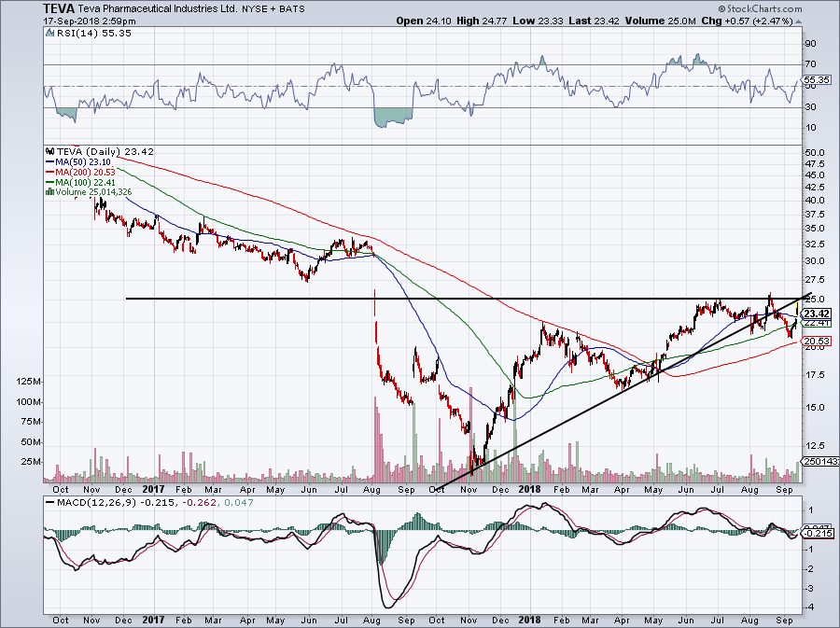Viewport: 840px width, 628px height.
Task: Click the 125M label on the volume axis
Action: 29,382
